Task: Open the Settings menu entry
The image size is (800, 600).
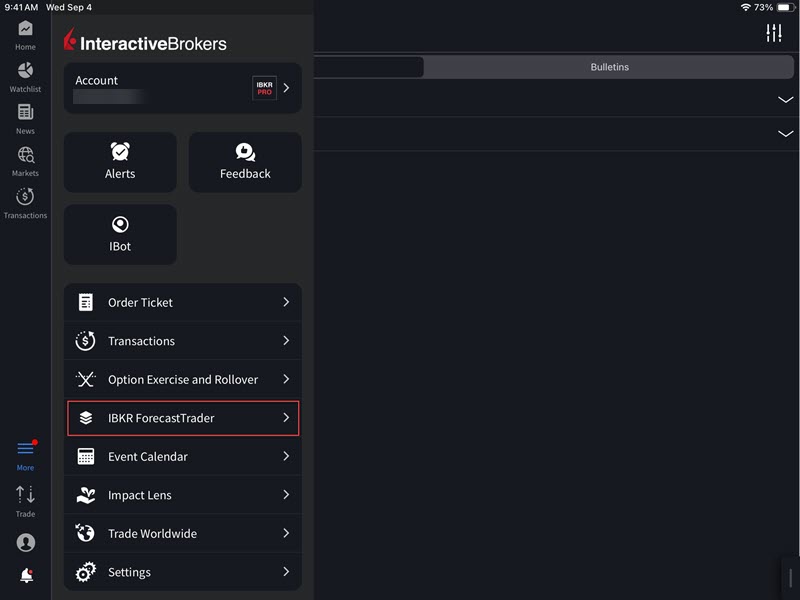Action: pyautogui.click(x=183, y=572)
